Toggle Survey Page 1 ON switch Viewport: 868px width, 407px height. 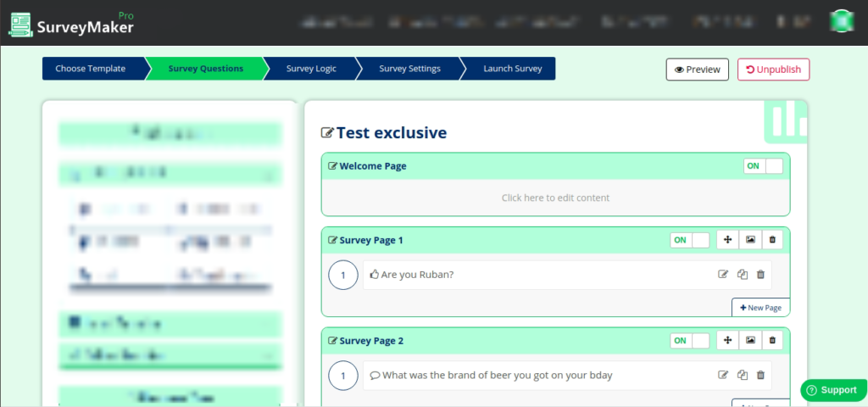click(x=690, y=240)
